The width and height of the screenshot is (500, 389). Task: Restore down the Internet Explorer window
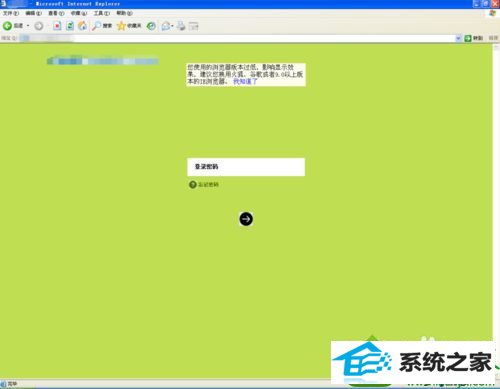click(x=486, y=4)
